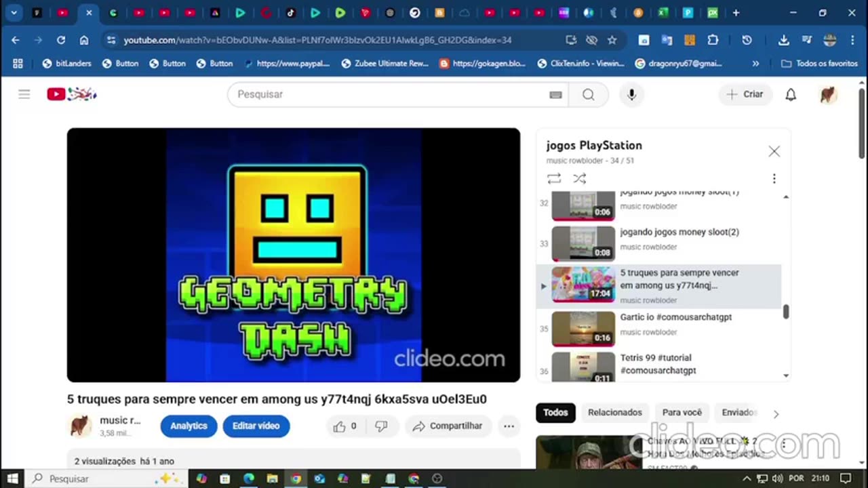Open Microsoft Edge from taskbar
This screenshot has height=488, width=868.
click(x=249, y=479)
